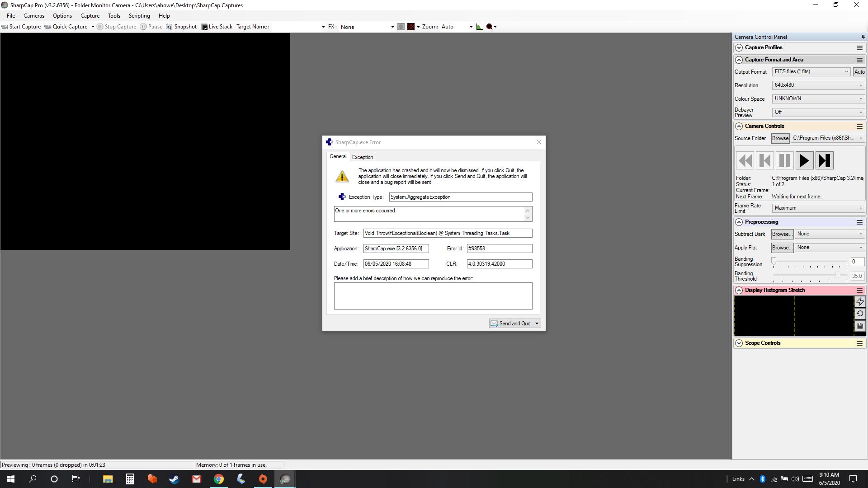
Task: Open Display Histogram Stretch hamburger menu
Action: click(859, 291)
